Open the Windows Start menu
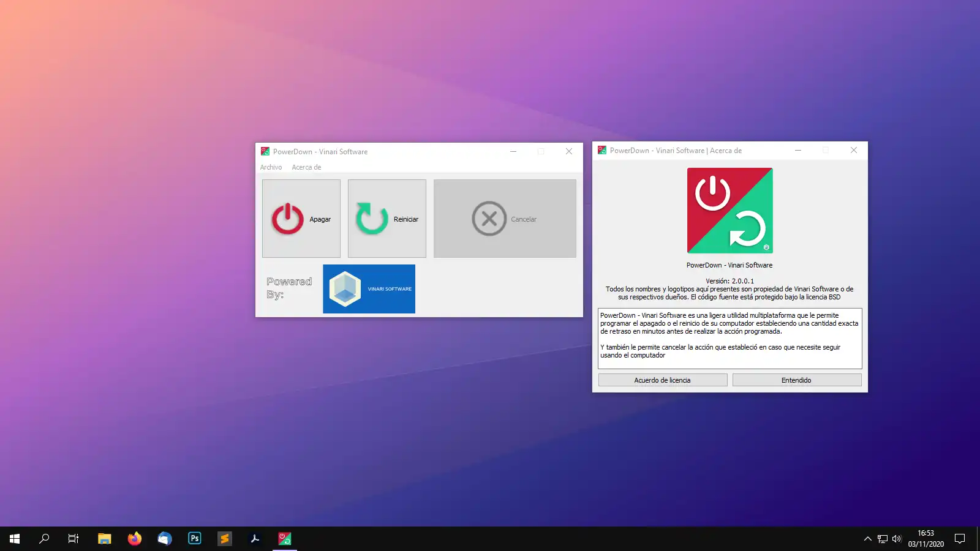This screenshot has width=980, height=551. (x=15, y=539)
